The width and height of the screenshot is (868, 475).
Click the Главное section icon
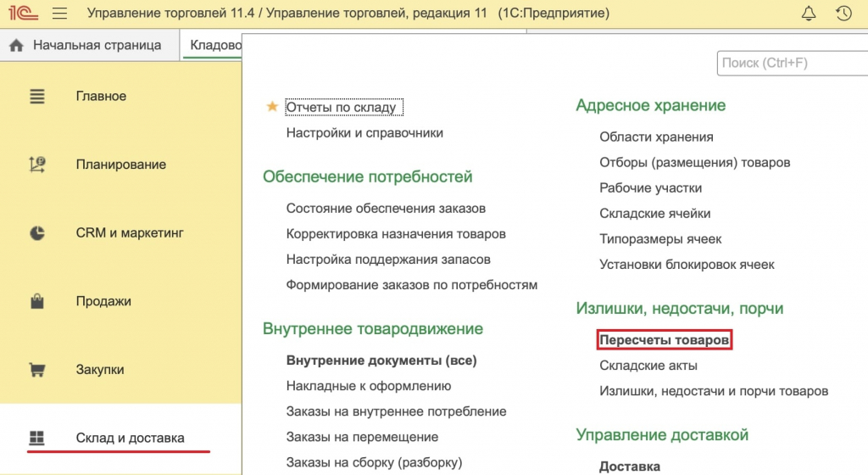(37, 97)
